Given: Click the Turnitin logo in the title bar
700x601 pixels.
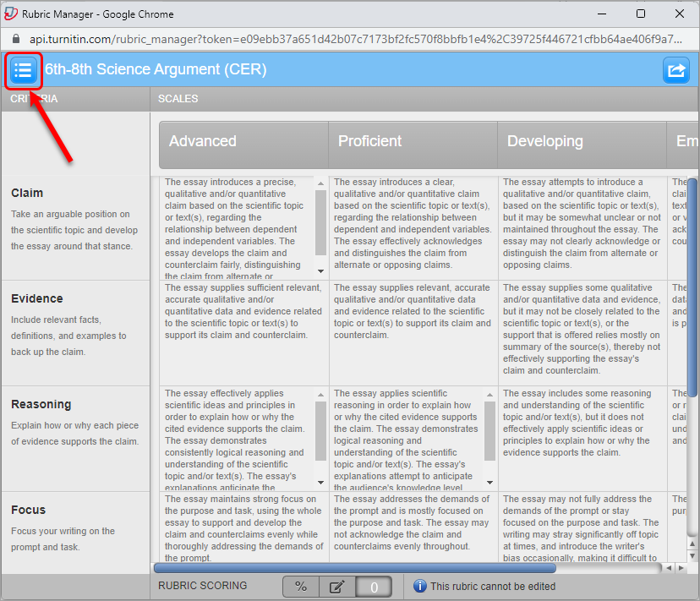Looking at the screenshot, I should tap(9, 13).
